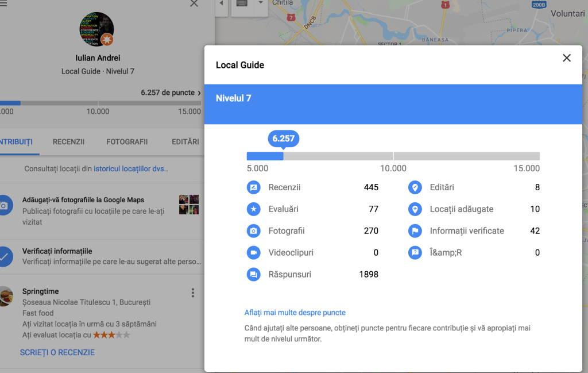Close the side panel with X icon

pos(194,3)
